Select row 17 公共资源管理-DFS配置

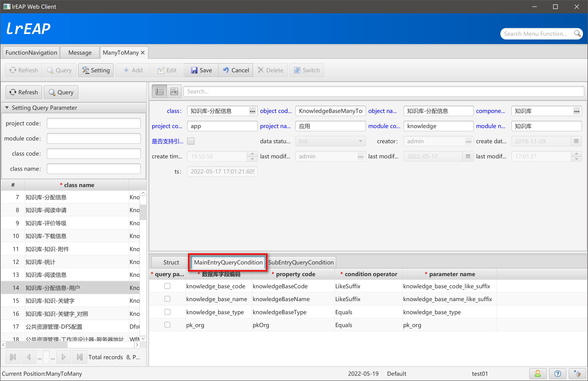(70, 327)
